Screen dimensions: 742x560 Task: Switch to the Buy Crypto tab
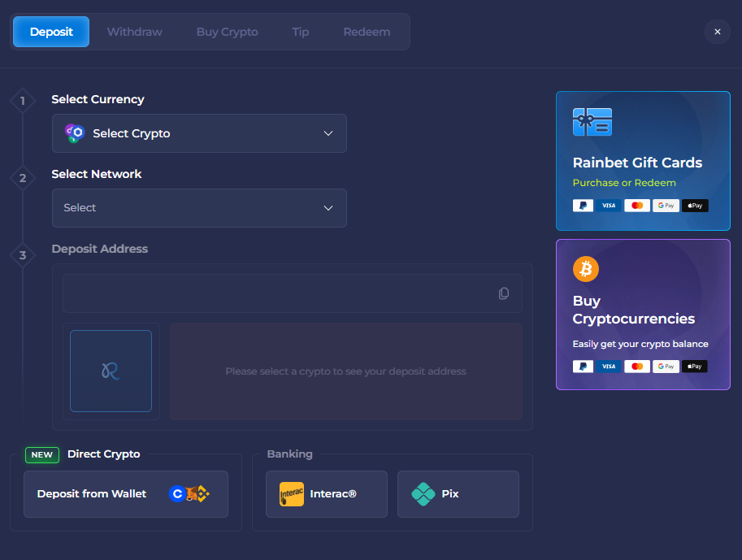[x=227, y=33]
